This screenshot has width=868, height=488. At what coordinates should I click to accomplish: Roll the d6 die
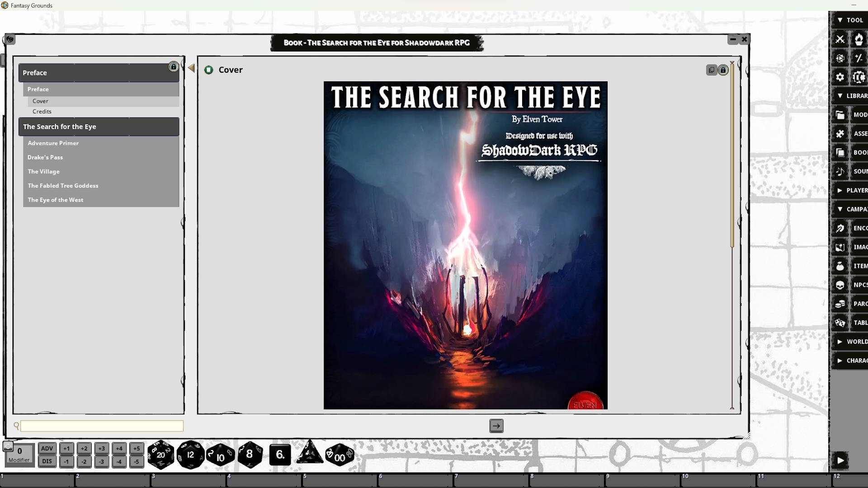280,455
